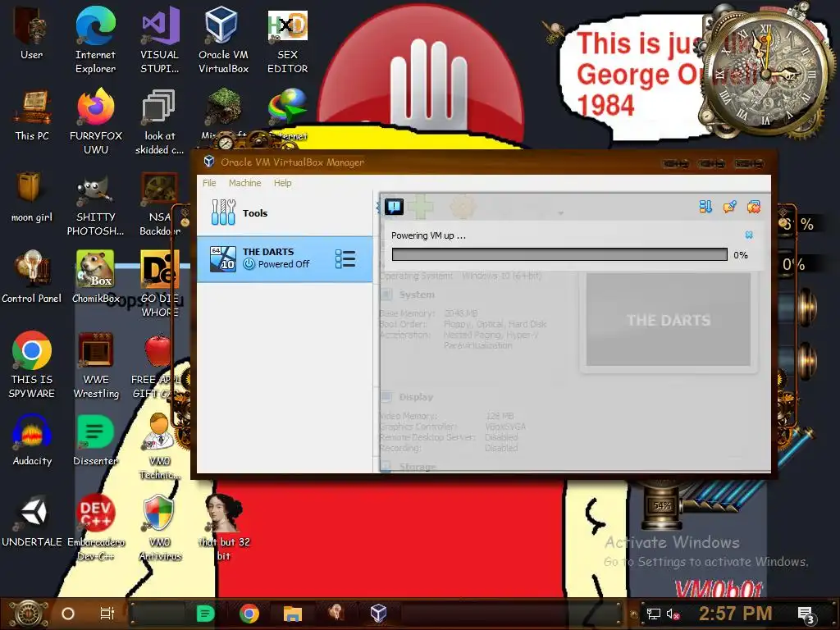The width and height of the screenshot is (840, 630).
Task: Open ChomikBox desktop icon
Action: (x=95, y=277)
